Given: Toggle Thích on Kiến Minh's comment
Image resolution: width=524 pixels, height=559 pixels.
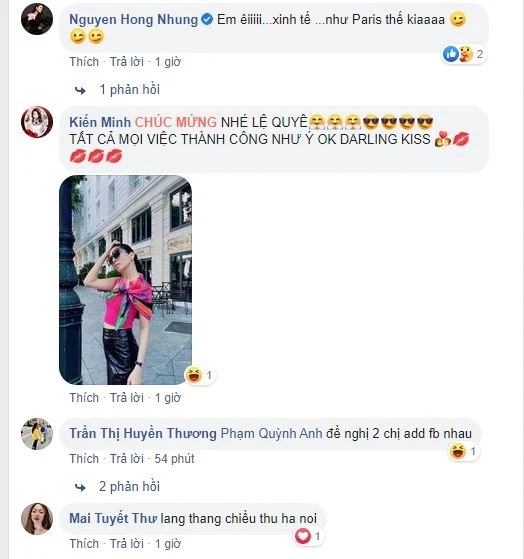Looking at the screenshot, I should coord(84,398).
